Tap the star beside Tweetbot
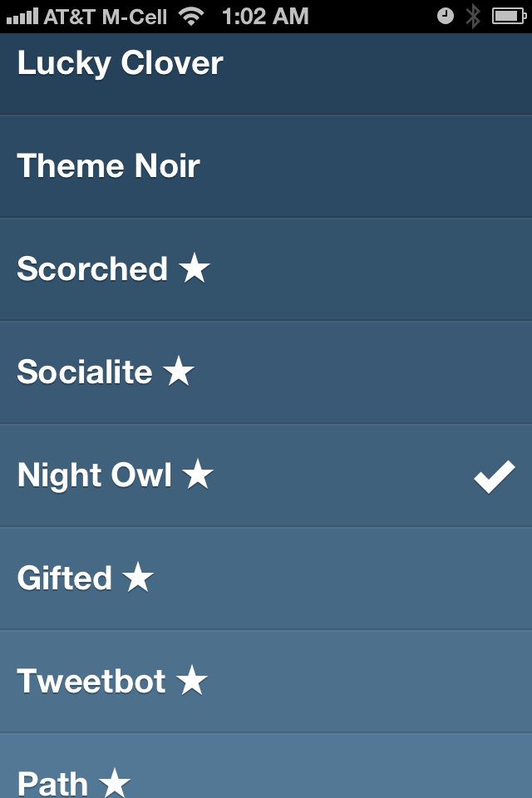The image size is (532, 798). tap(192, 681)
